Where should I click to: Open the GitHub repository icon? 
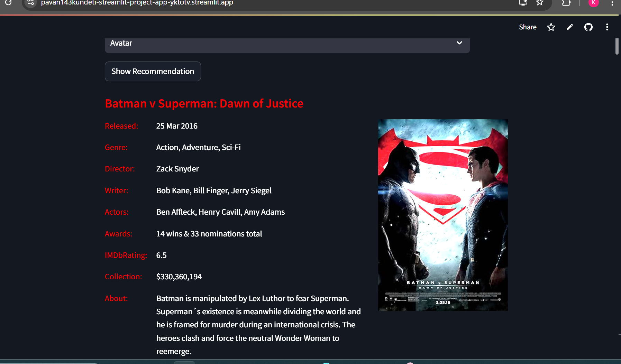coord(588,27)
